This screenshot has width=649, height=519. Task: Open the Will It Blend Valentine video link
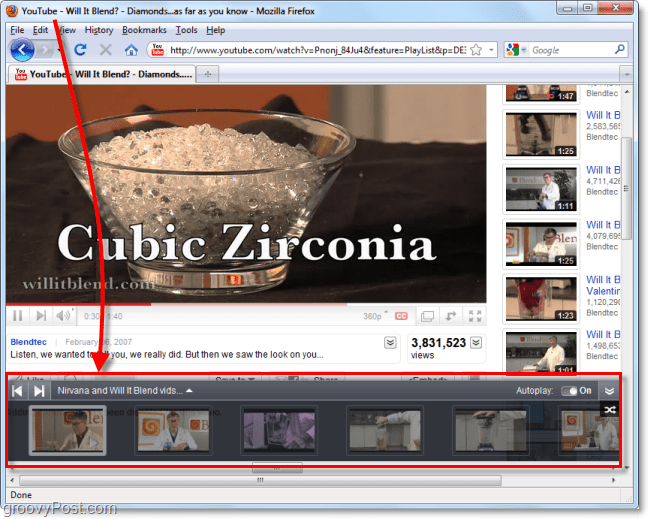click(x=603, y=285)
